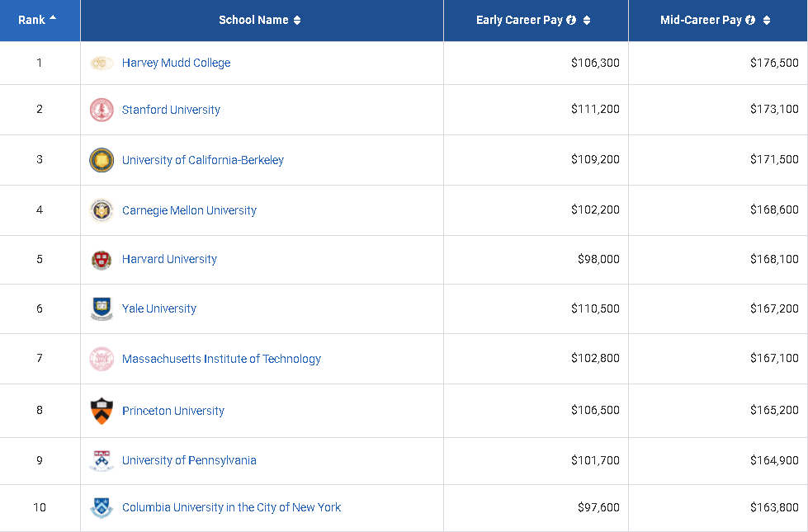Click the Carnegie Mellon University crest icon

(x=102, y=210)
